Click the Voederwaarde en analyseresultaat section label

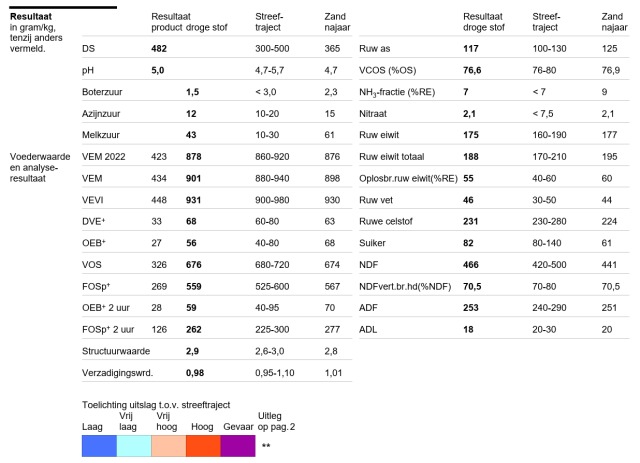point(40,167)
